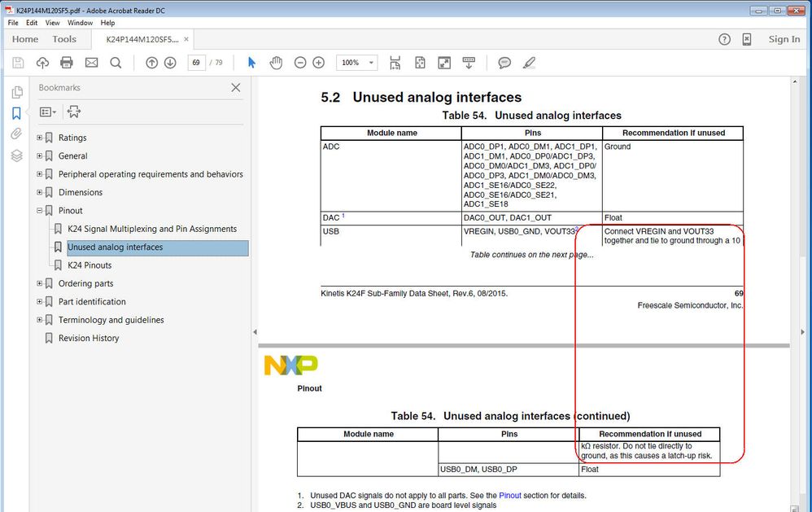This screenshot has height=512, width=812.
Task: Expand Peripheral operating requirements bookmark
Action: 39,174
